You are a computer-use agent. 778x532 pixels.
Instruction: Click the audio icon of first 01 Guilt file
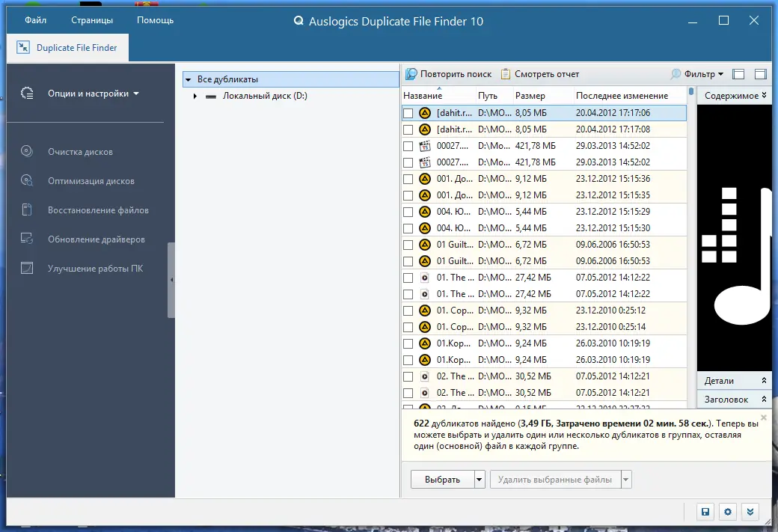(x=425, y=245)
